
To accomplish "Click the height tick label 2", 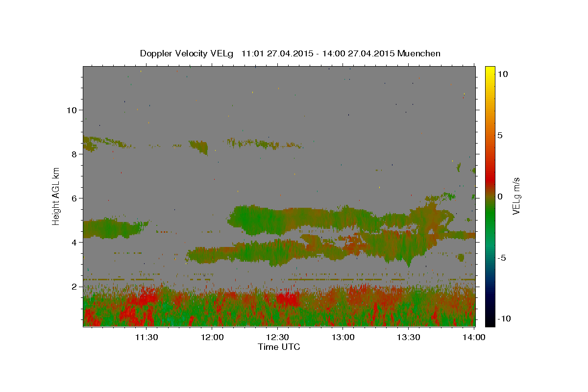I will pyautogui.click(x=74, y=286).
